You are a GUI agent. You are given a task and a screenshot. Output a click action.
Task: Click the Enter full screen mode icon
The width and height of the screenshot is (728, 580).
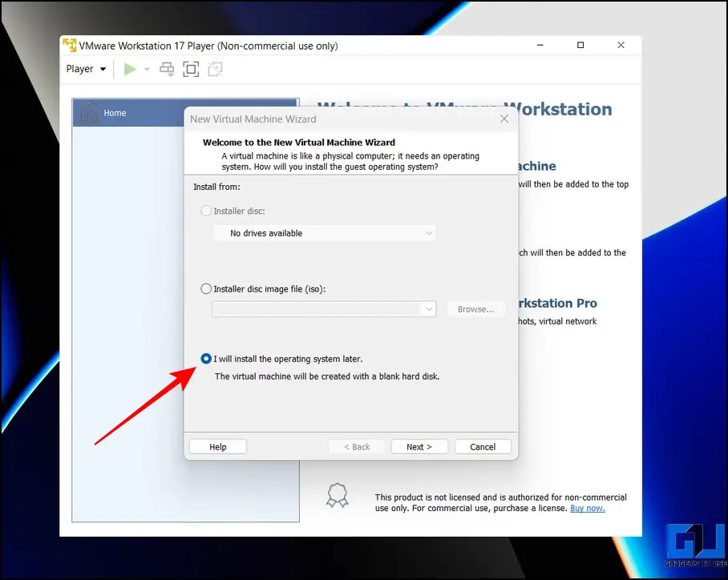pos(191,69)
